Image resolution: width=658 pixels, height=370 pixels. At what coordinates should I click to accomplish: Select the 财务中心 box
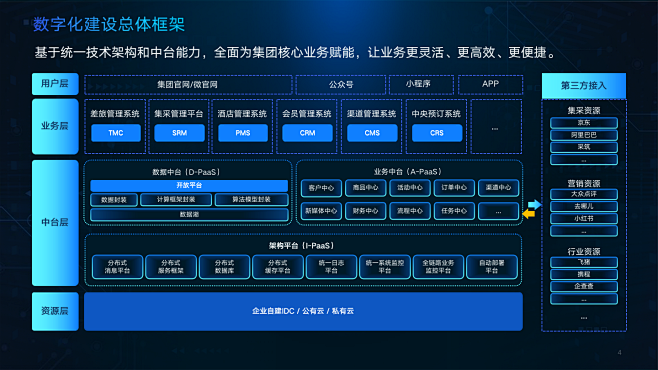pos(366,211)
